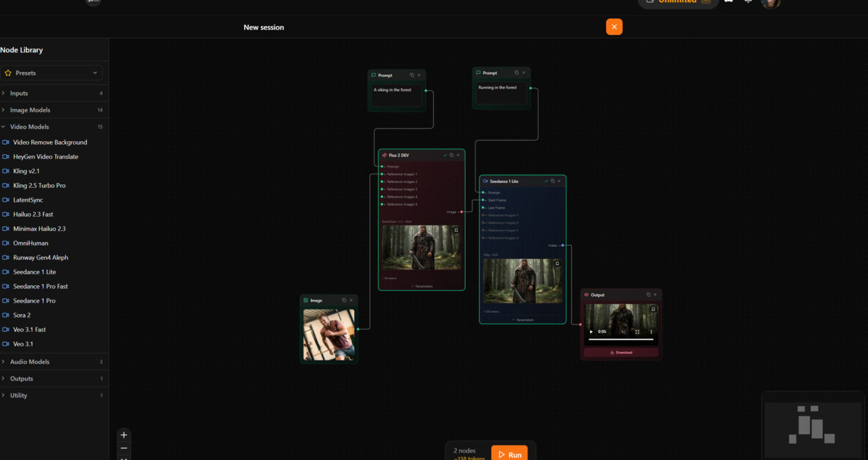The width and height of the screenshot is (868, 460).
Task: Click the Discord icon in the top bar
Action: tap(729, 3)
